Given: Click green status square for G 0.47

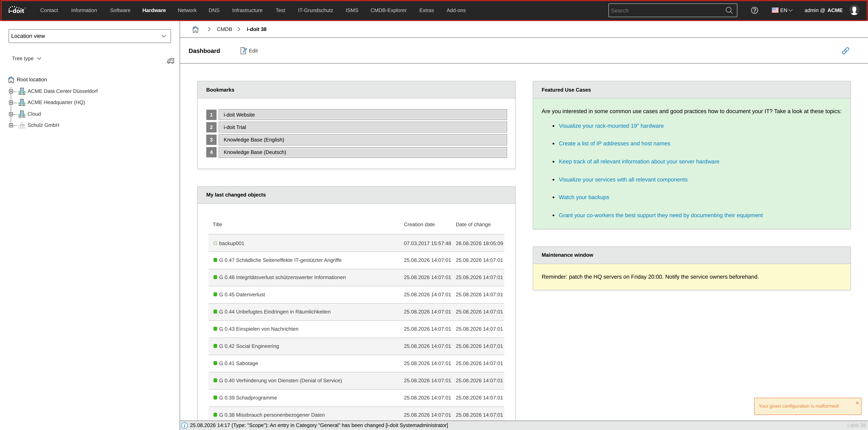Looking at the screenshot, I should coord(215,260).
